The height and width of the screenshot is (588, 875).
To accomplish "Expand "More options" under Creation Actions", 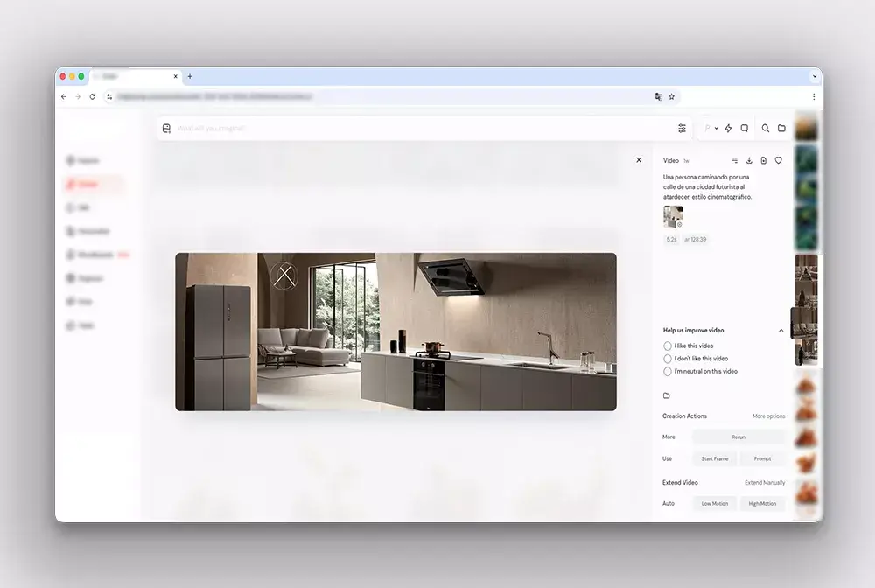I will [x=768, y=416].
